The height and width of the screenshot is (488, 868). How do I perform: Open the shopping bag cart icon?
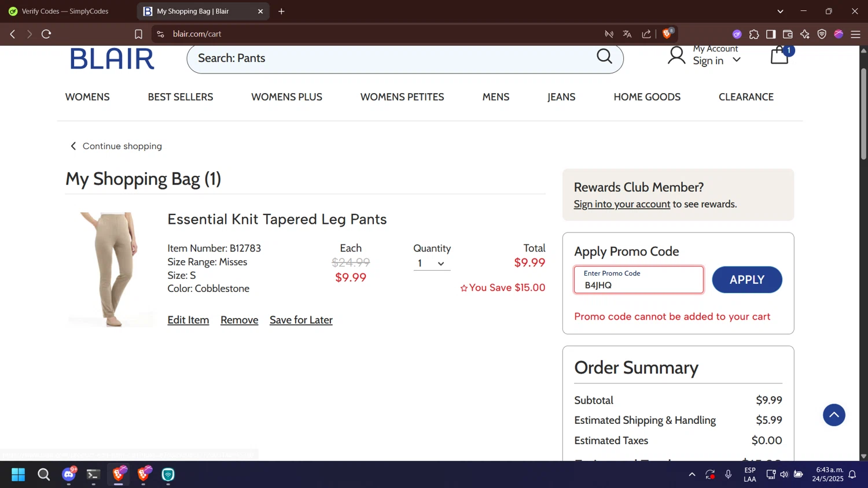(x=780, y=56)
